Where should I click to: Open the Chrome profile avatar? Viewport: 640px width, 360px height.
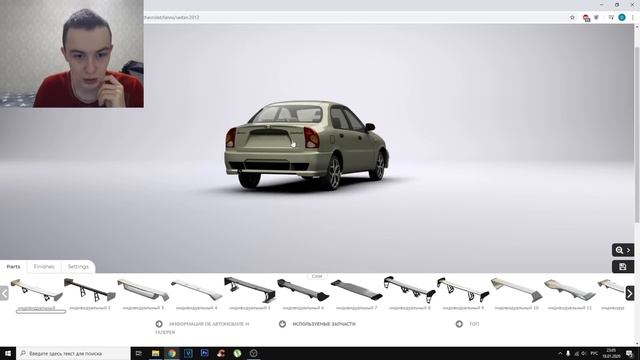(x=622, y=18)
